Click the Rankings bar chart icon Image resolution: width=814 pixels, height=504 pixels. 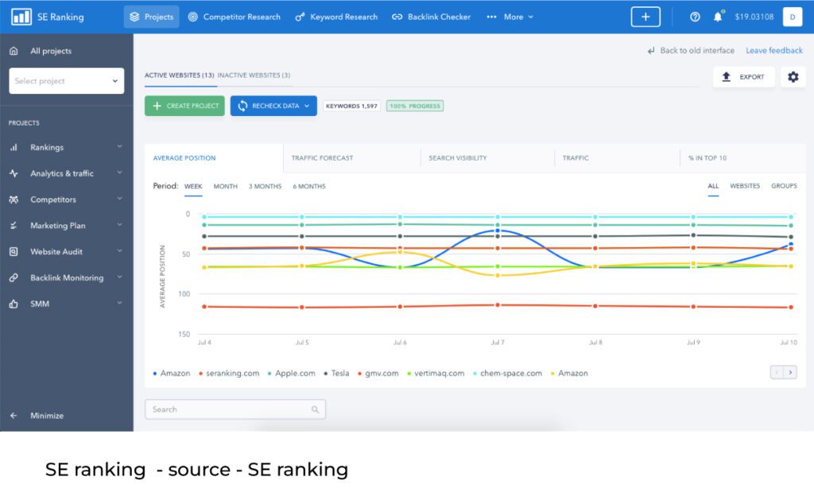[14, 147]
